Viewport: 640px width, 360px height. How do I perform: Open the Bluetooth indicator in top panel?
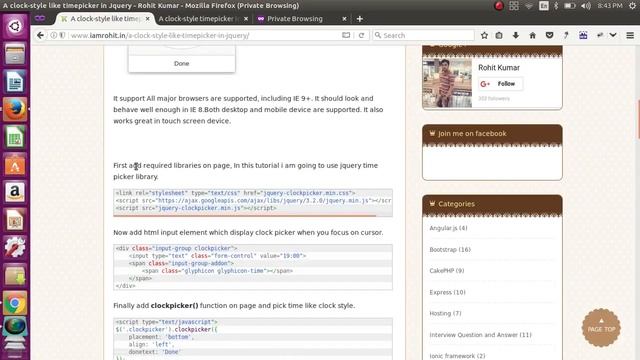[556, 6]
